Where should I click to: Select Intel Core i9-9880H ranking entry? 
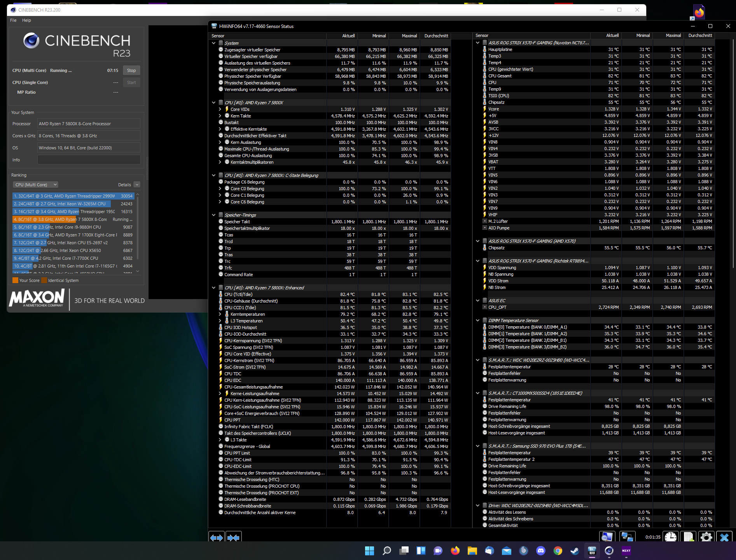pos(73,227)
